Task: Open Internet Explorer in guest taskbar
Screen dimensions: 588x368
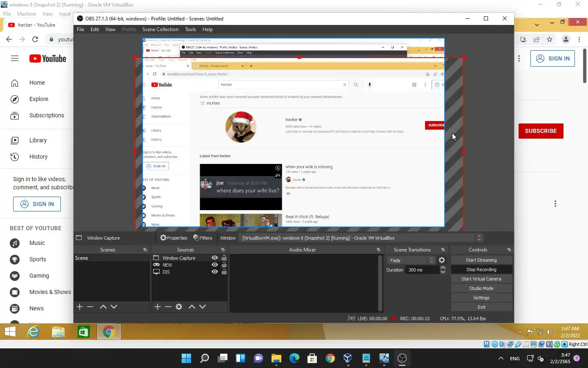Action: tap(33, 332)
